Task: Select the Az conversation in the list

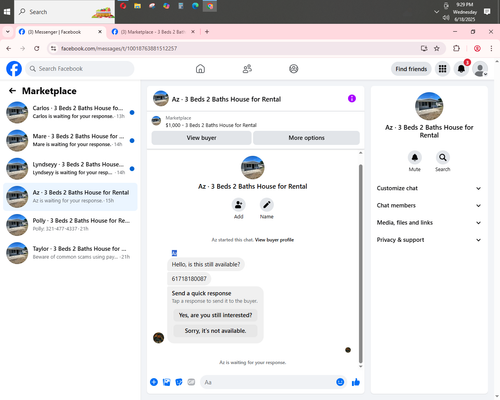Action: [70, 197]
